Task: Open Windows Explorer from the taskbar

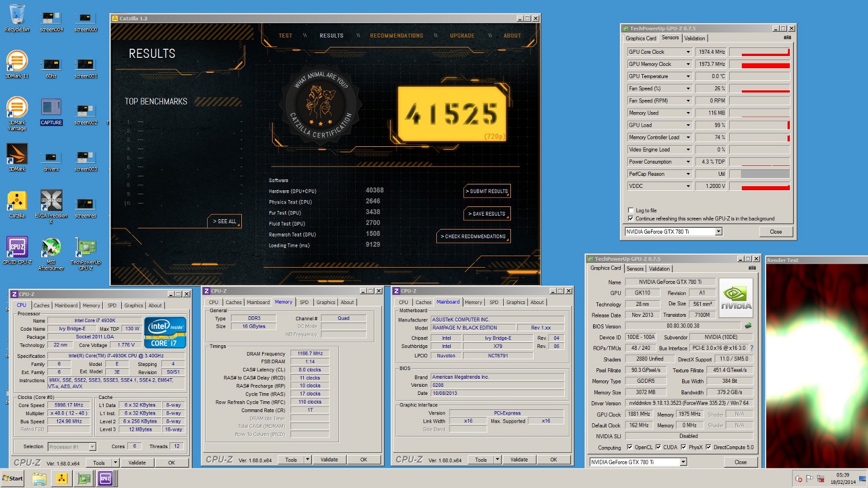Action: pos(39,478)
